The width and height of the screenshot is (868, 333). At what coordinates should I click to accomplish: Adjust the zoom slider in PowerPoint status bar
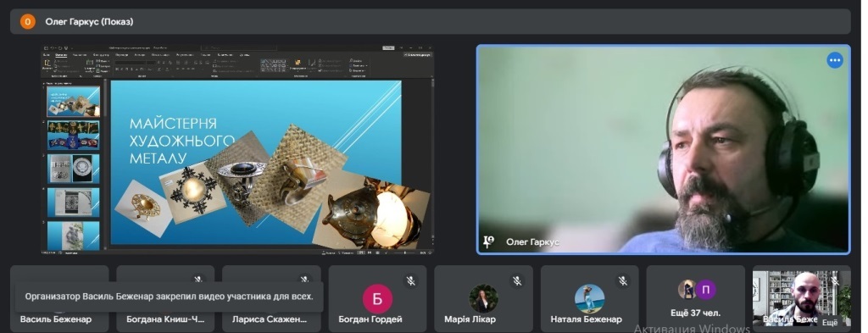405,253
